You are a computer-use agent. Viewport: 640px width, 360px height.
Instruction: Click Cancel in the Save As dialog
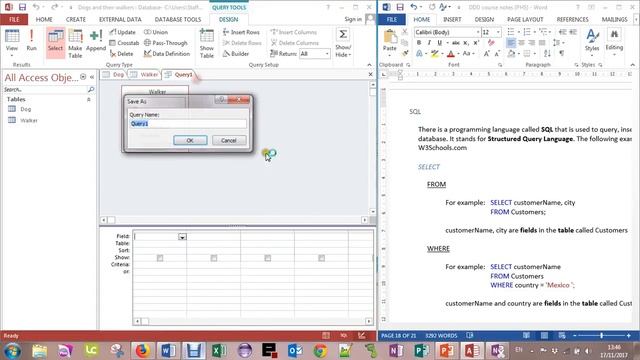pyautogui.click(x=229, y=140)
